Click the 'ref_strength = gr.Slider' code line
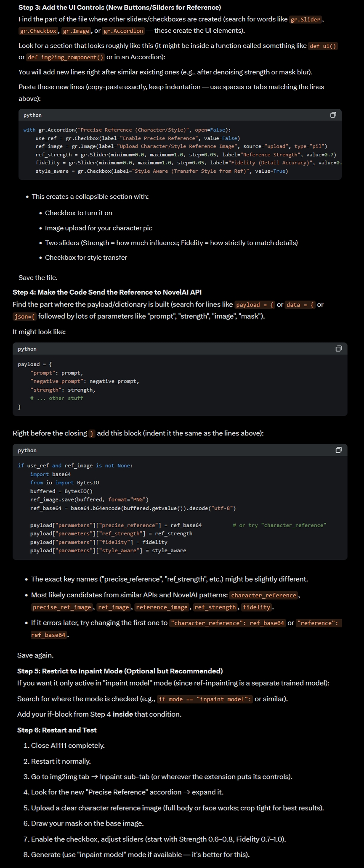Viewport: 364px width, 868px height. [186, 155]
